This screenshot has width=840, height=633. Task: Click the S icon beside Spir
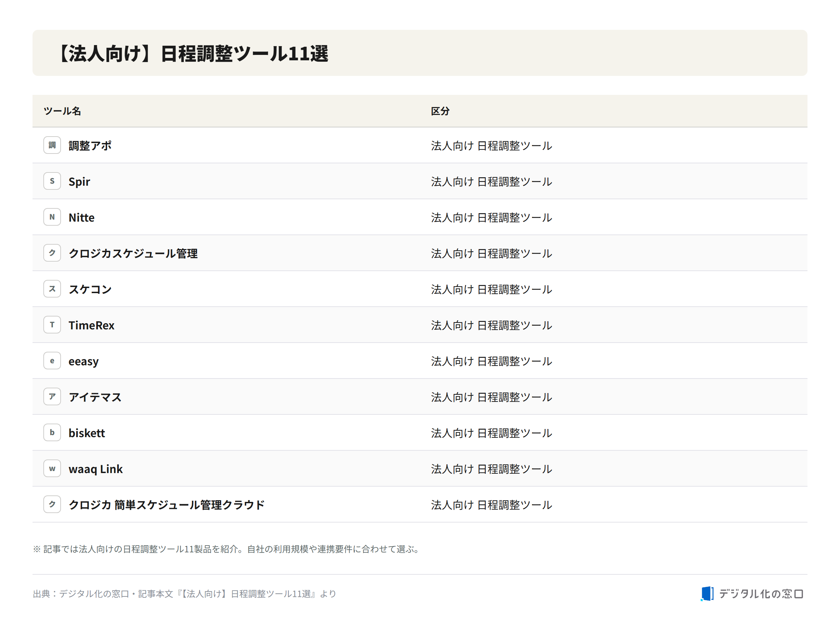tap(52, 181)
